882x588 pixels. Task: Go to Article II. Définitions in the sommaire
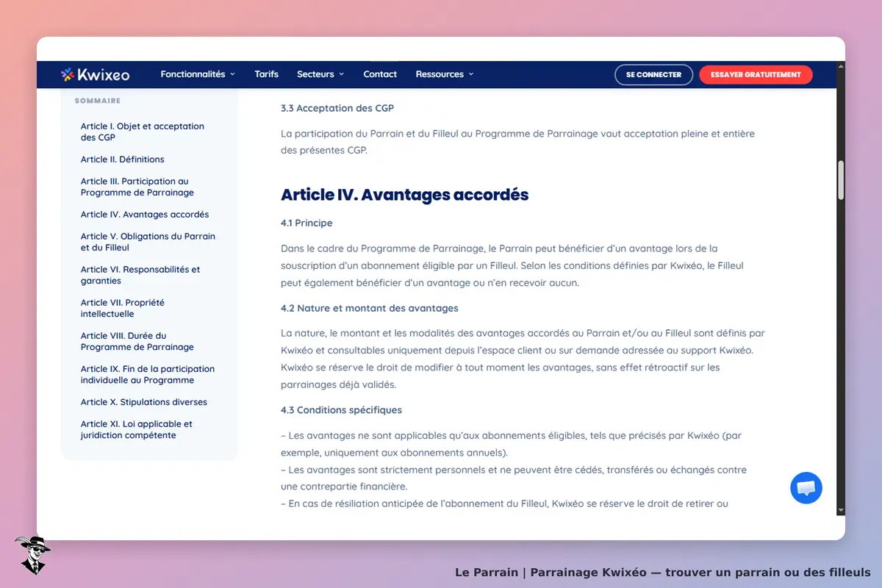point(123,159)
